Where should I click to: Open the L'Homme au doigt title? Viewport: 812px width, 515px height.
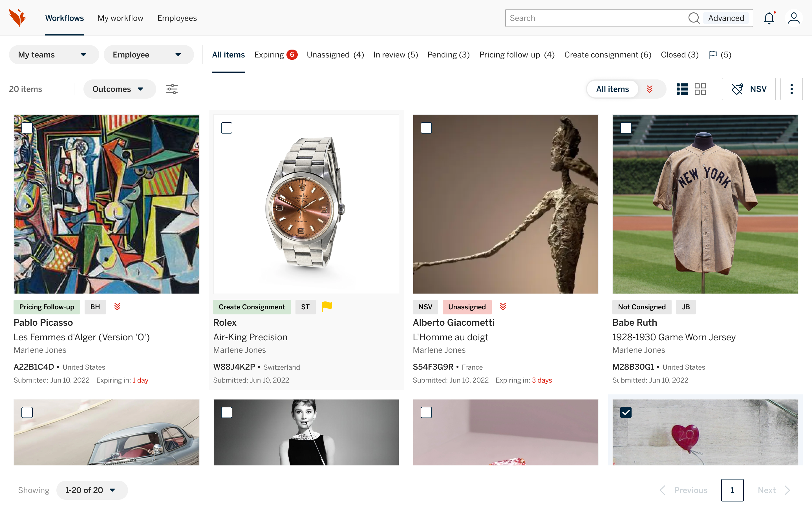point(451,337)
